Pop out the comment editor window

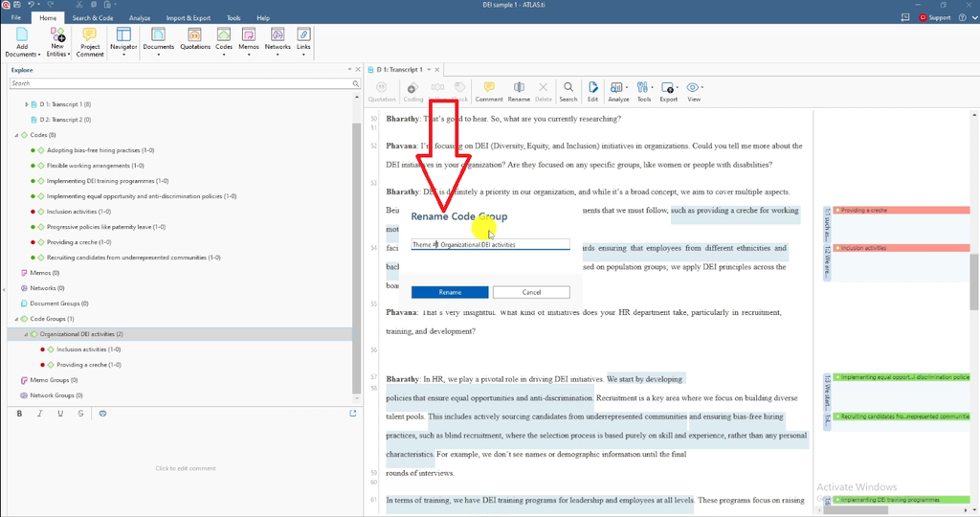pos(352,414)
